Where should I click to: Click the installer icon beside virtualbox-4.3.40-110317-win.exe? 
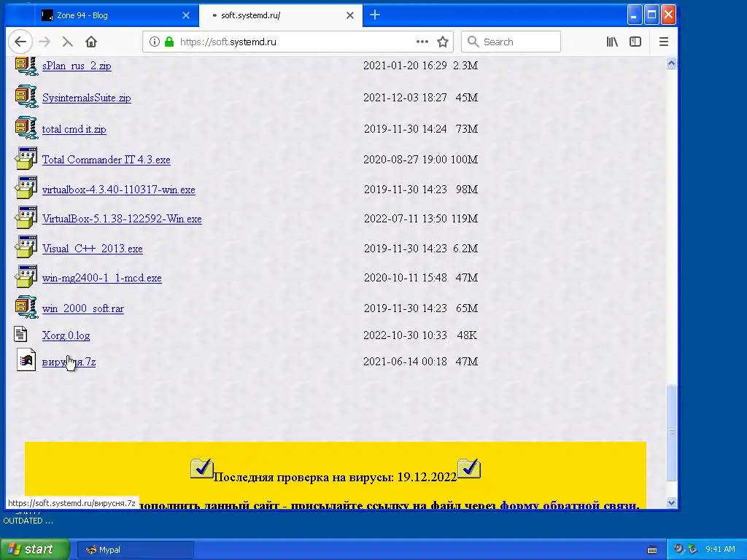point(26,187)
